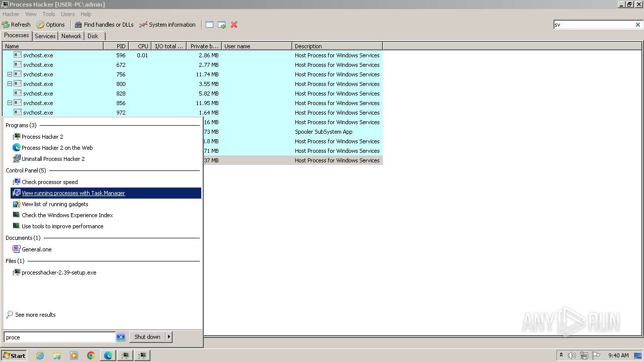Image resolution: width=644 pixels, height=362 pixels.
Task: Open the Options toolbar icon
Action: pos(51,25)
